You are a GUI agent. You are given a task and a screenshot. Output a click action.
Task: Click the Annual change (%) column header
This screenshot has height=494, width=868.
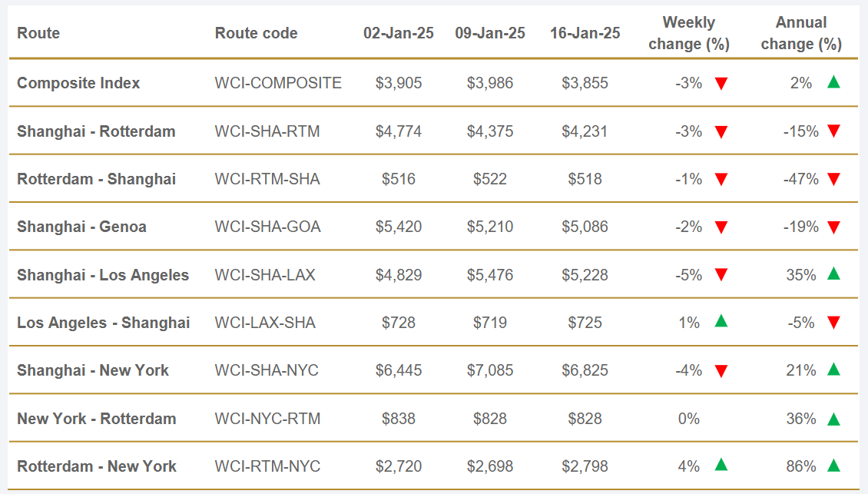coord(801,33)
